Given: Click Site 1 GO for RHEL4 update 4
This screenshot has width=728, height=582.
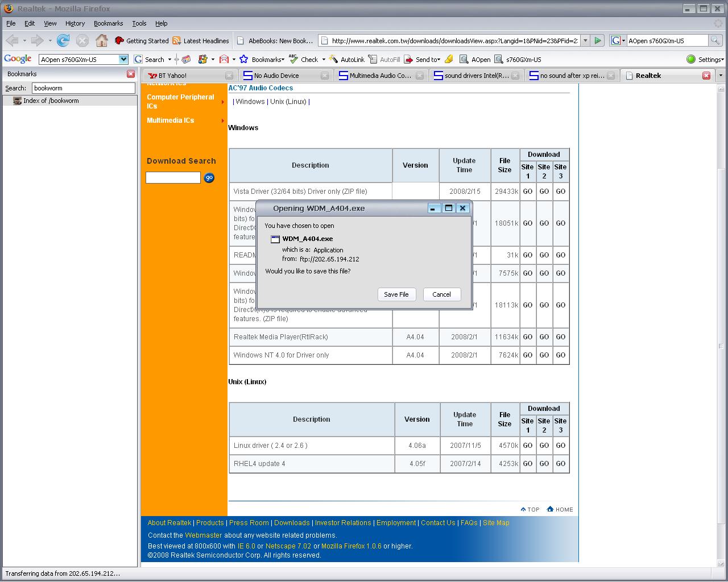Looking at the screenshot, I should pos(528,464).
